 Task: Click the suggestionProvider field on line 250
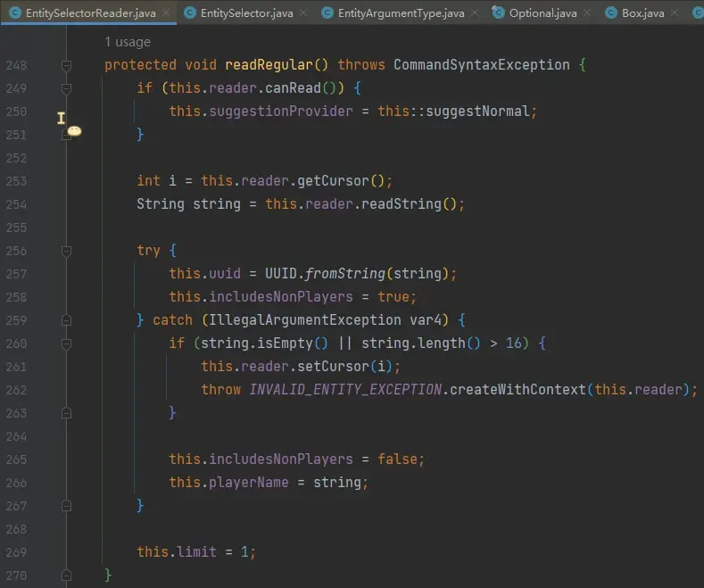click(x=281, y=112)
